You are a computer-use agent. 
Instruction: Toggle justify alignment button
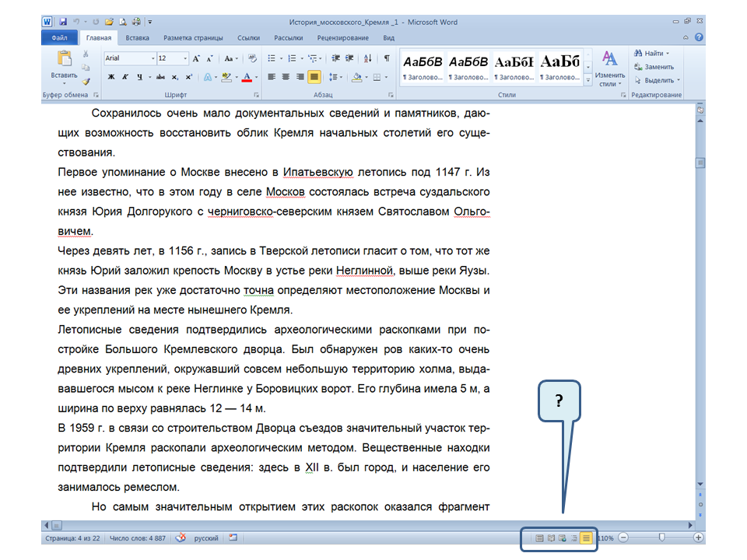[314, 77]
